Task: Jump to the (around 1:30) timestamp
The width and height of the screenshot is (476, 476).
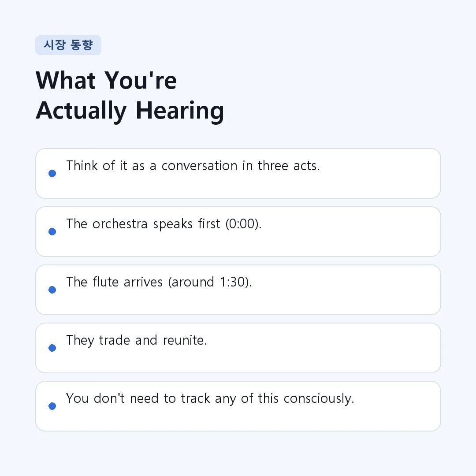Action: click(x=210, y=282)
